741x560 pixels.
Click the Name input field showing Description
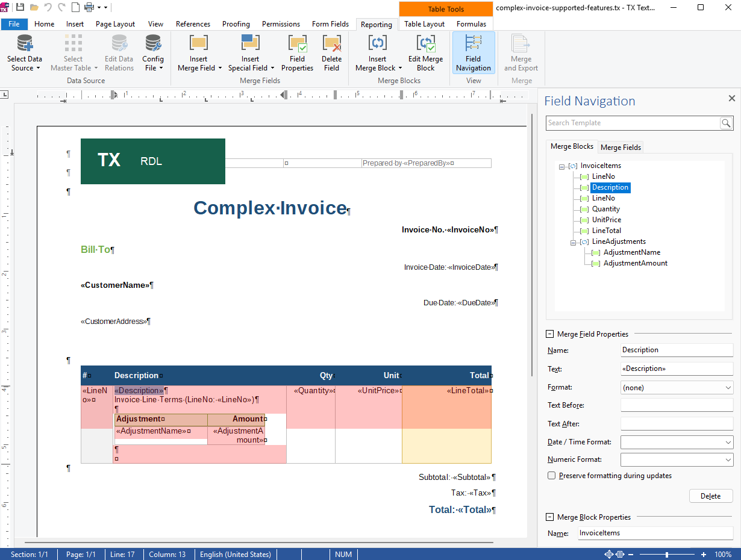pyautogui.click(x=677, y=350)
